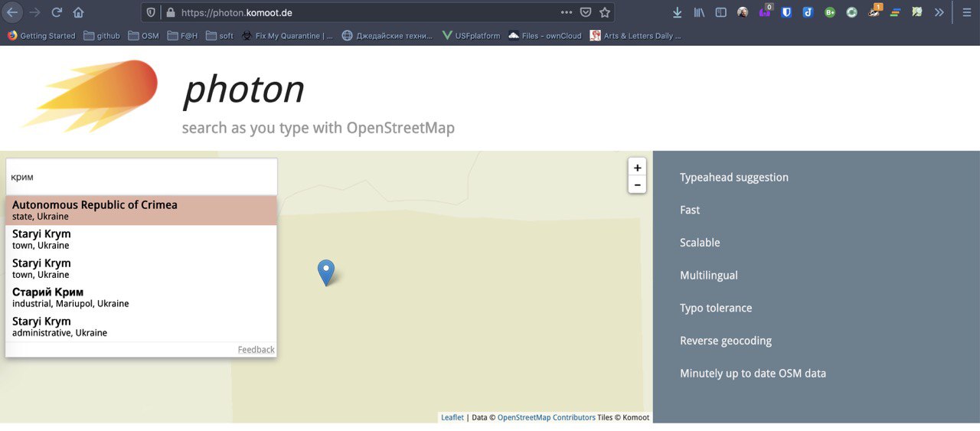Open extension with orange 1 badge
The width and height of the screenshot is (980, 431).
(x=874, y=11)
